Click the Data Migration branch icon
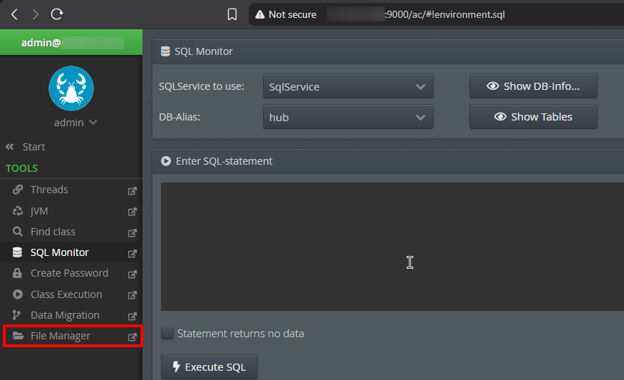The width and height of the screenshot is (624, 380). (16, 315)
